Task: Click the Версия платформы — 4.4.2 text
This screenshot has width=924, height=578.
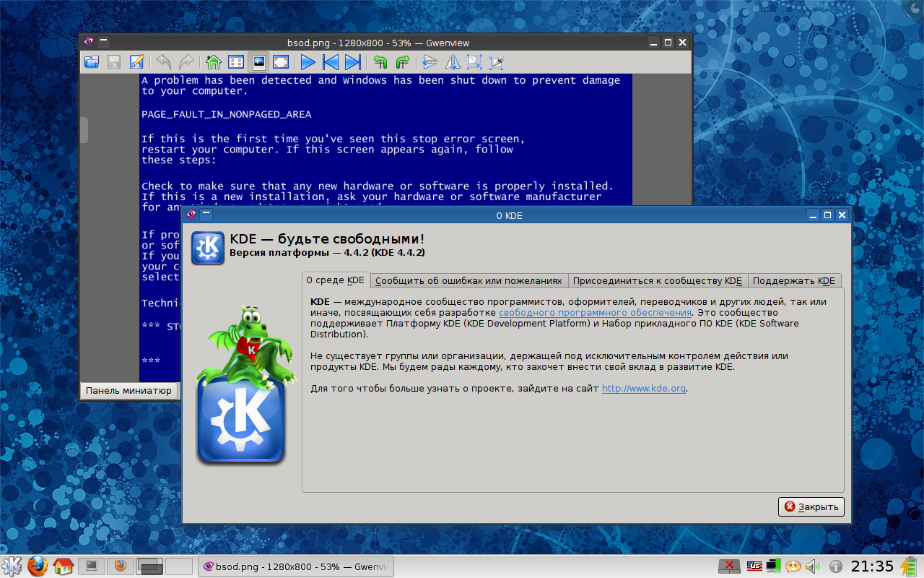Action: 327,253
